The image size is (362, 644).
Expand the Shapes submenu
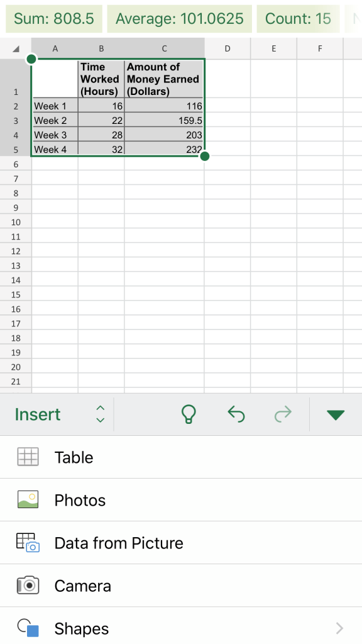(339, 628)
